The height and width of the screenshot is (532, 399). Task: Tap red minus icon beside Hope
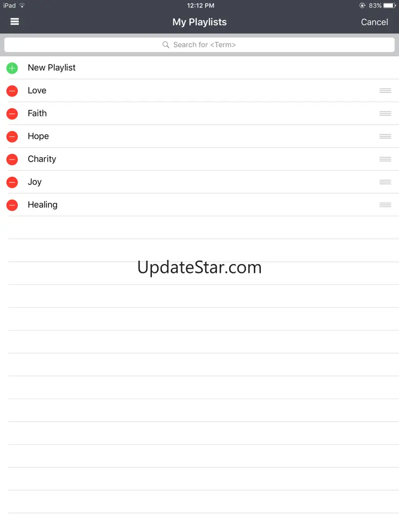pos(12,136)
